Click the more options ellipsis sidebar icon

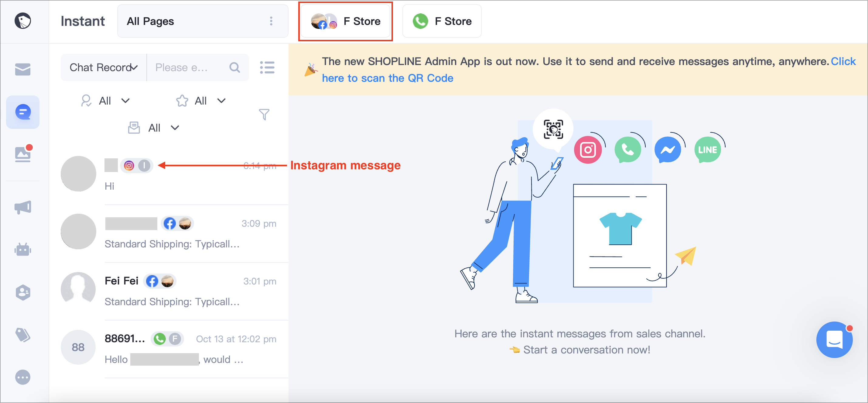[23, 377]
